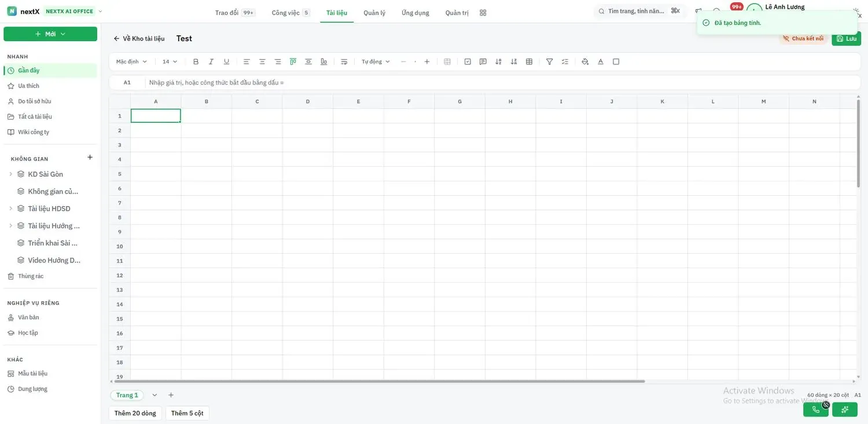
Task: Center cell text horizontally
Action: [x=262, y=61]
